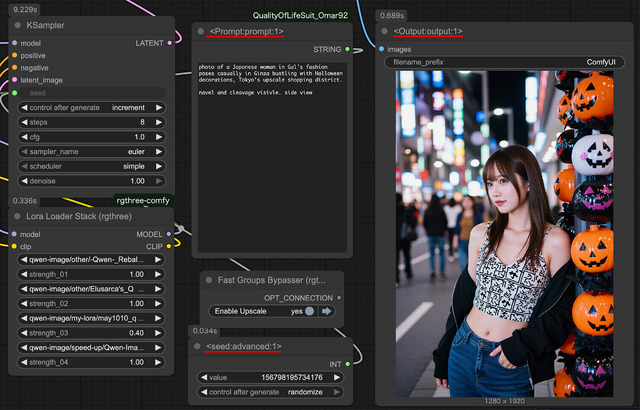Decrease cfg using the left arrow
This screenshot has width=640, height=410.
[x=23, y=136]
